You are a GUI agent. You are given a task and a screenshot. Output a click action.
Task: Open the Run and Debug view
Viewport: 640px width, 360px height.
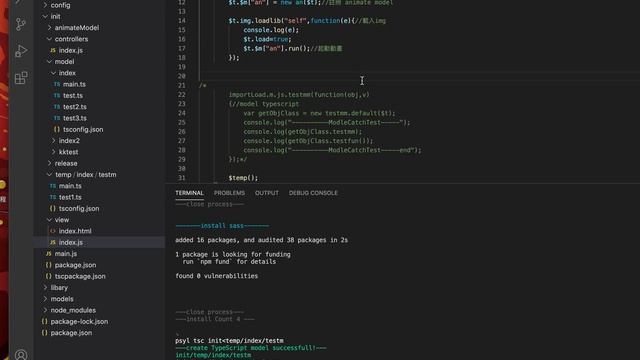tap(21, 51)
